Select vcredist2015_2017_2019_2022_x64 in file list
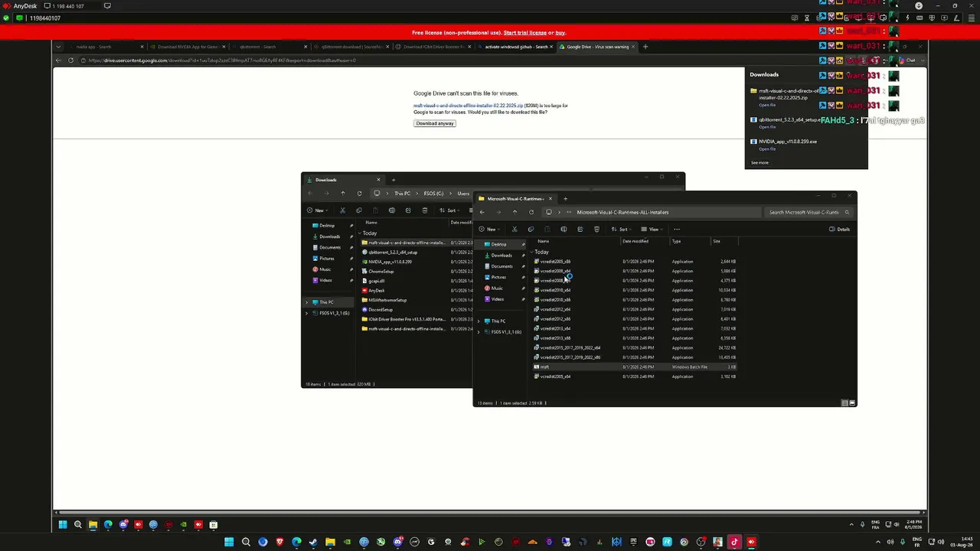Viewport: 980px width, 551px height. [635, 347]
